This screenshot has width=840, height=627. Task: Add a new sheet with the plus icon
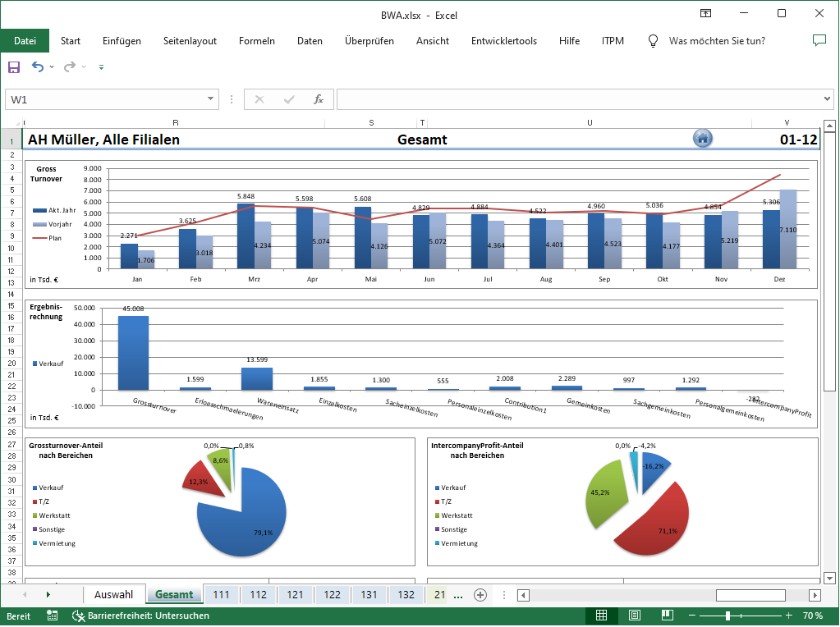(x=480, y=595)
